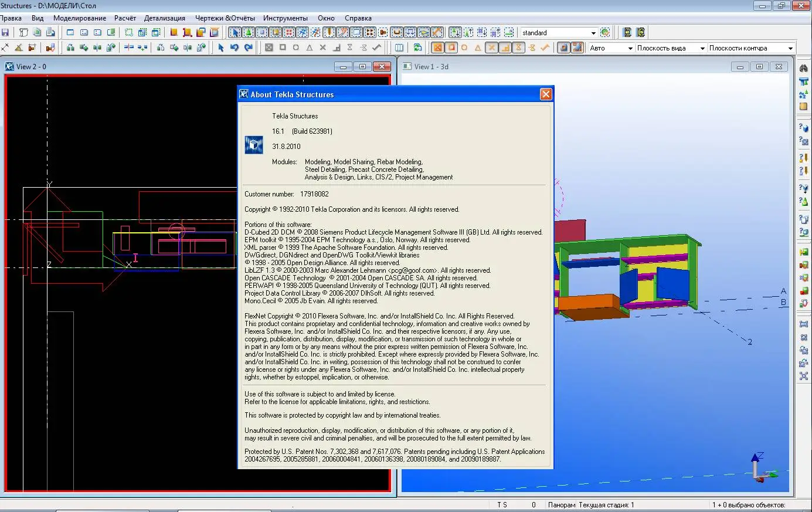Viewport: 812px width, 512px height.
Task: Open the Плоскости контура dropdown
Action: (x=790, y=48)
